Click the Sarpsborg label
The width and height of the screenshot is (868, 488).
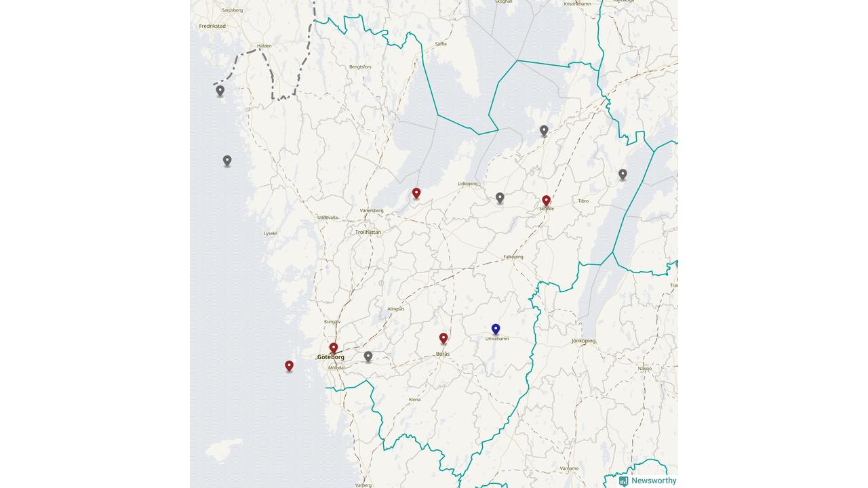[x=232, y=10]
